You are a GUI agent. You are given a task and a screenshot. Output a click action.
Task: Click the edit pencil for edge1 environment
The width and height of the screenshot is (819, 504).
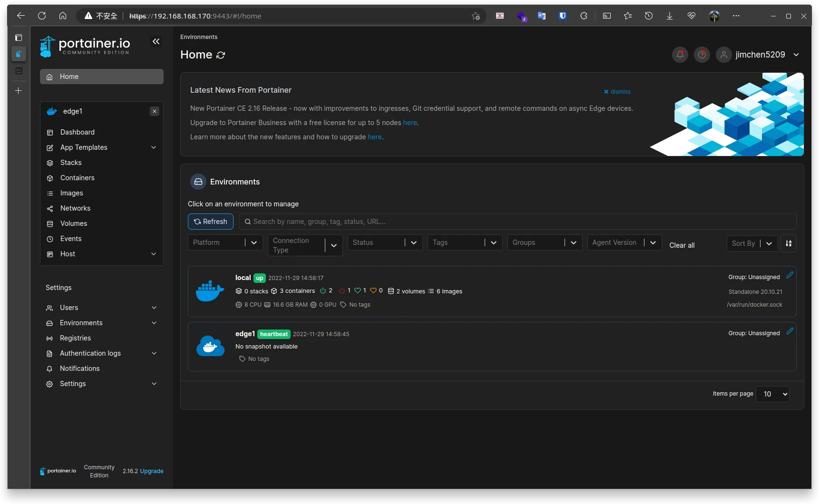pyautogui.click(x=790, y=331)
